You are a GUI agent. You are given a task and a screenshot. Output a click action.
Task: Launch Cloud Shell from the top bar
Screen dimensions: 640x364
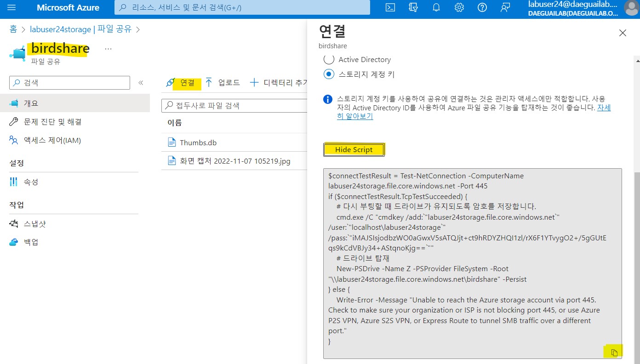pos(390,8)
